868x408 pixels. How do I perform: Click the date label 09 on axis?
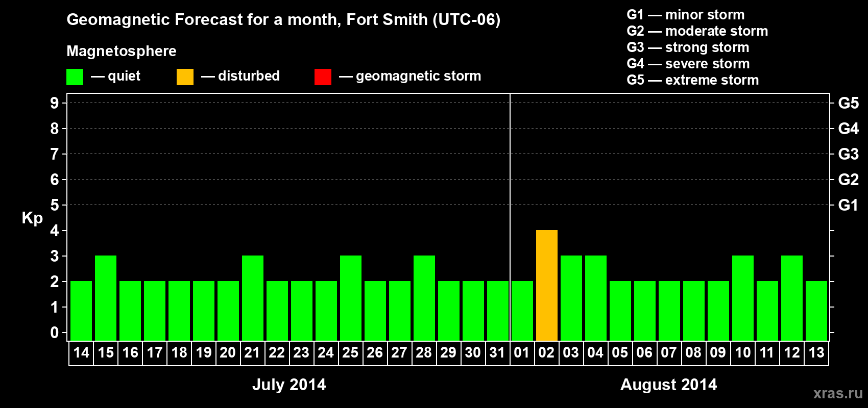tap(718, 352)
